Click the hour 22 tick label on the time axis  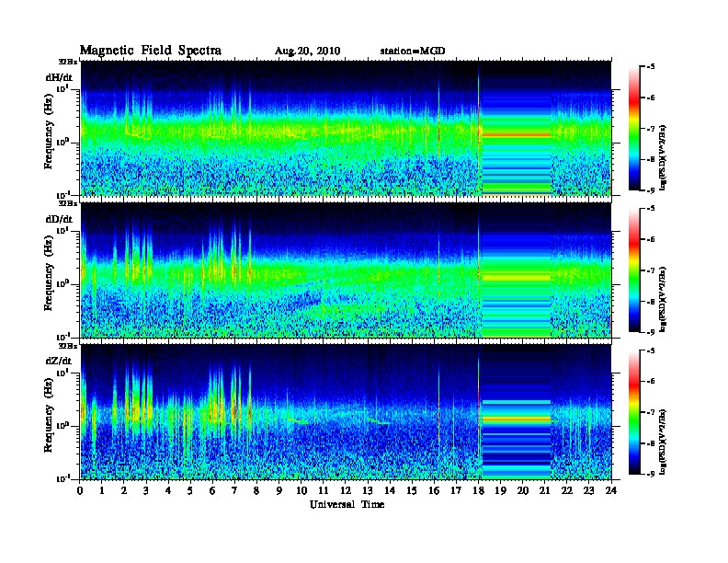(567, 490)
